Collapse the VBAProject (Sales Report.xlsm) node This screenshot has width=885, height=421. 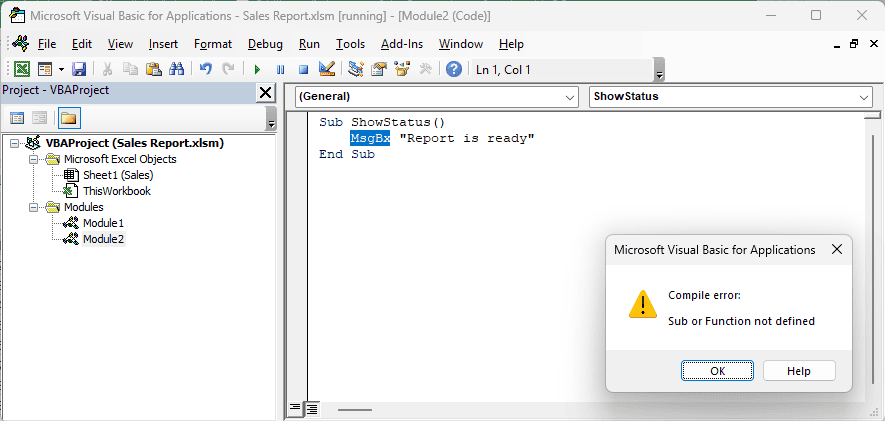(x=14, y=143)
